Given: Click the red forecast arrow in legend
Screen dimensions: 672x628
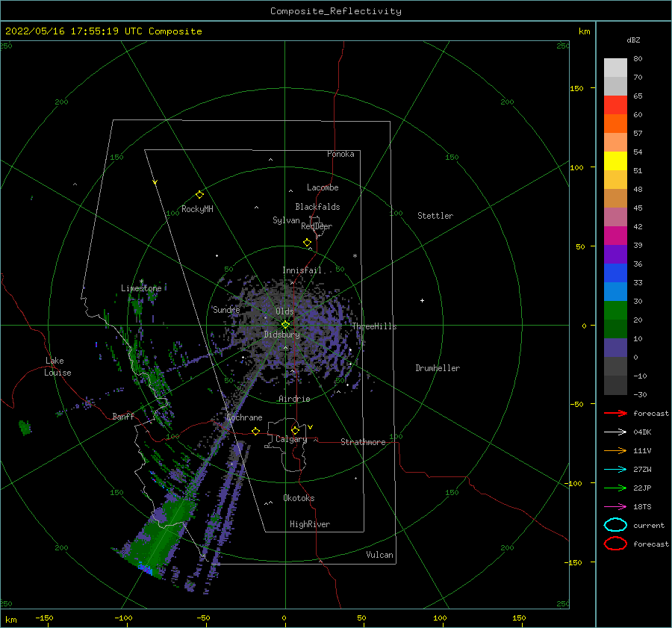Looking at the screenshot, I should point(615,413).
